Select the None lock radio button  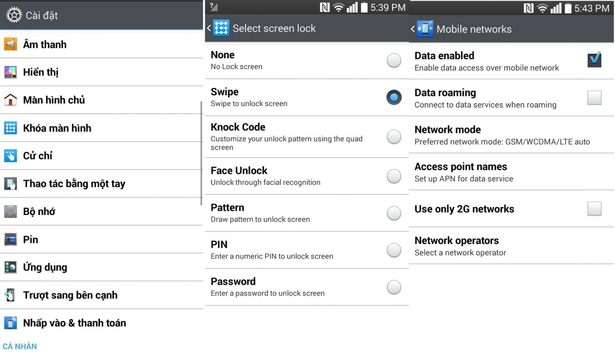click(394, 60)
